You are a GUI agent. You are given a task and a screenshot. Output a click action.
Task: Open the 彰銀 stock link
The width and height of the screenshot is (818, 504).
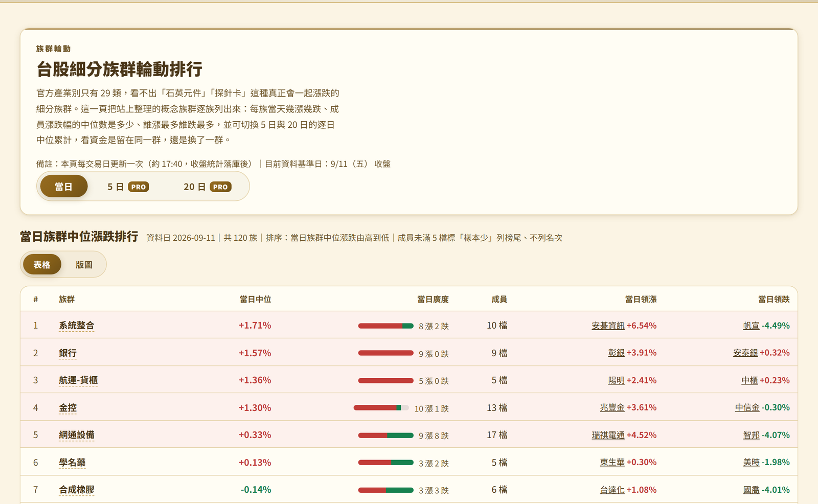pos(616,353)
